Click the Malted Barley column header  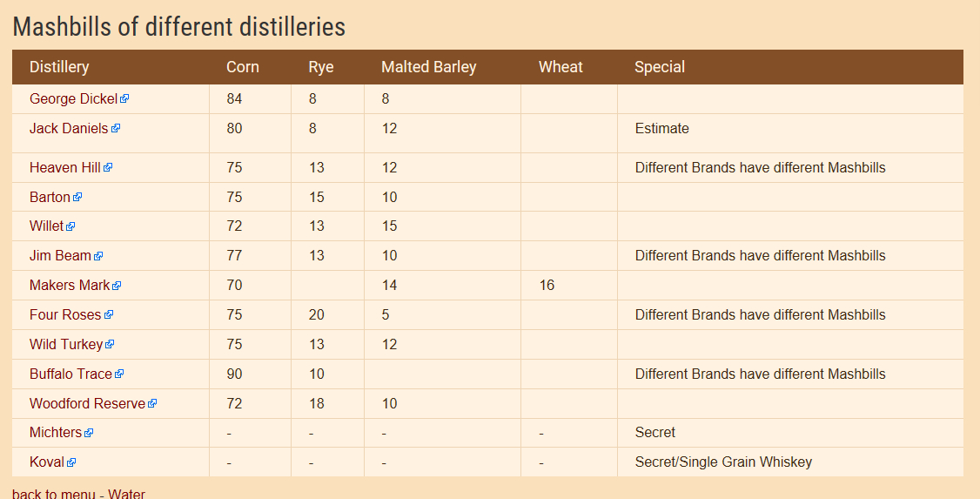tap(429, 67)
